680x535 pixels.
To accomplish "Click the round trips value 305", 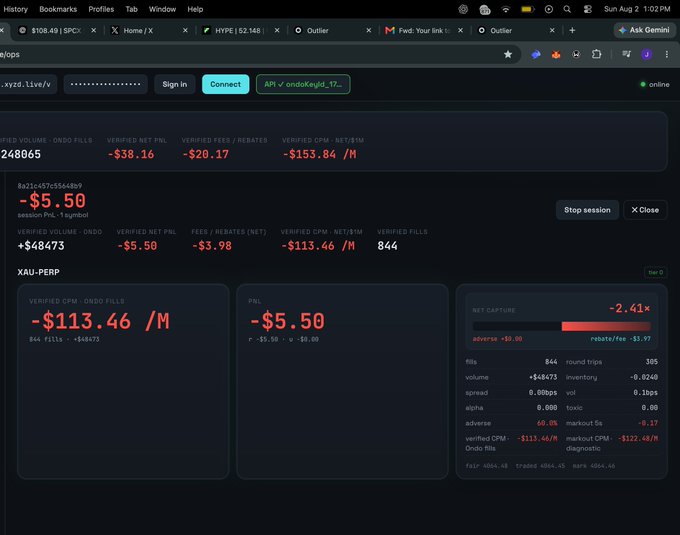I will (651, 362).
